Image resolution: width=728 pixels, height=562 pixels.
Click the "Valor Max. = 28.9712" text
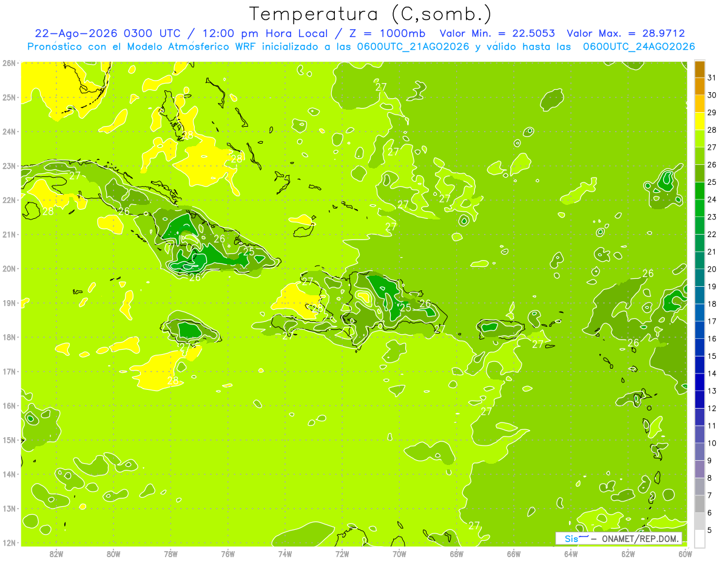tap(625, 33)
